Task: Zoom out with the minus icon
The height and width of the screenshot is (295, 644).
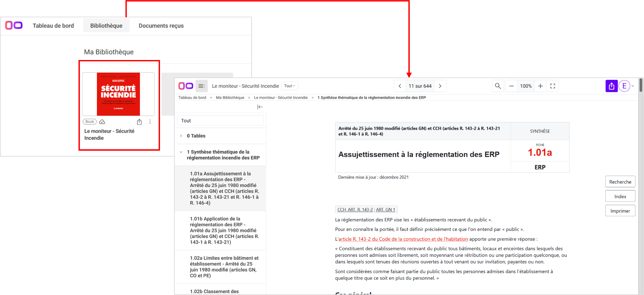Action: pos(511,86)
